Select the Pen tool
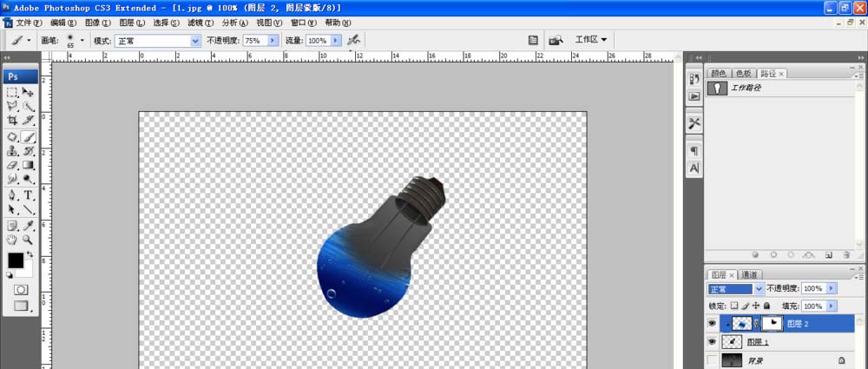Screen dimensions: 868x369 click(x=12, y=195)
